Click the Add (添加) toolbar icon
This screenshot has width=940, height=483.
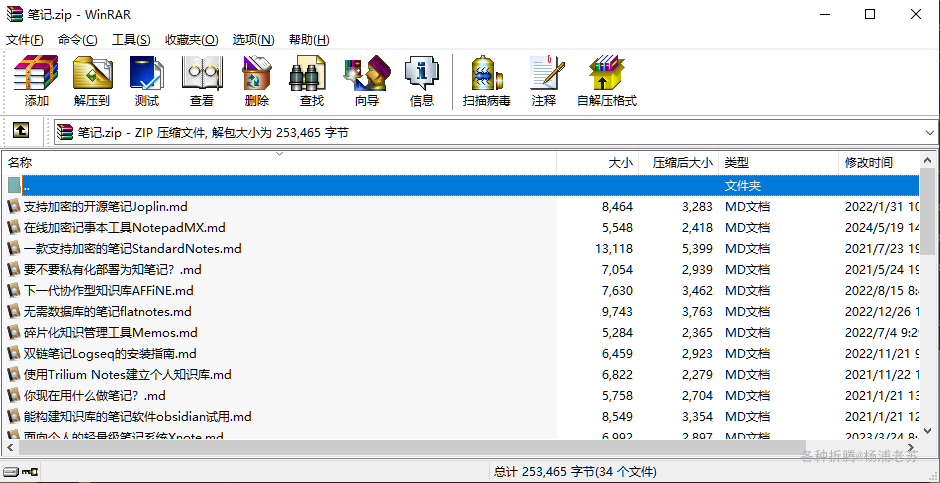[x=36, y=81]
